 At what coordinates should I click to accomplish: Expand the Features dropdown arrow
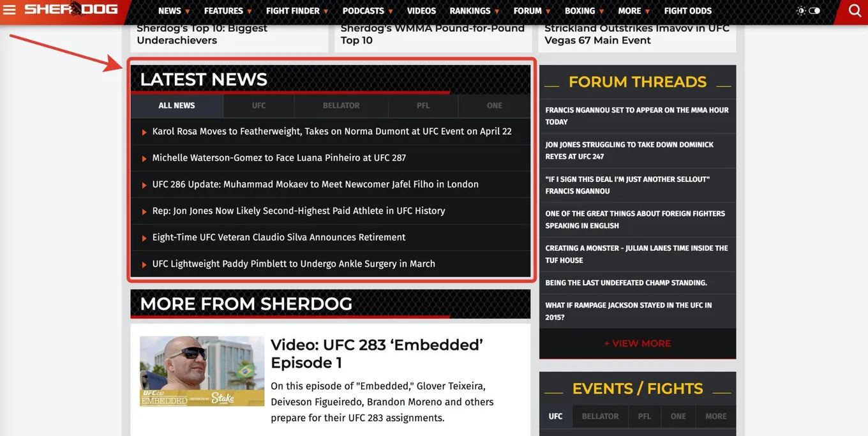pyautogui.click(x=250, y=11)
